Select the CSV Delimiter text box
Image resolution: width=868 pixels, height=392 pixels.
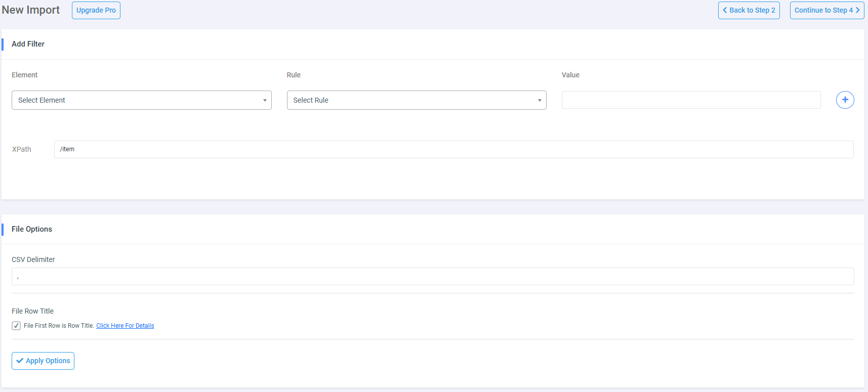(433, 277)
